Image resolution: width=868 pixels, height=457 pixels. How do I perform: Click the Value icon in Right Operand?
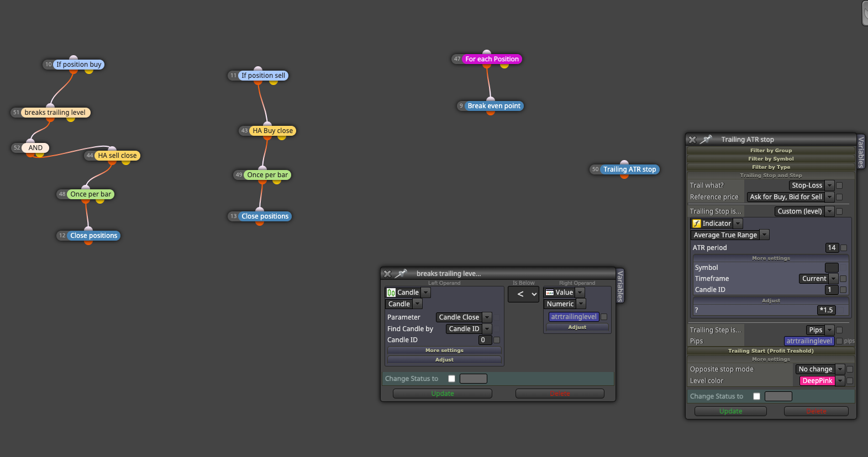pyautogui.click(x=550, y=293)
